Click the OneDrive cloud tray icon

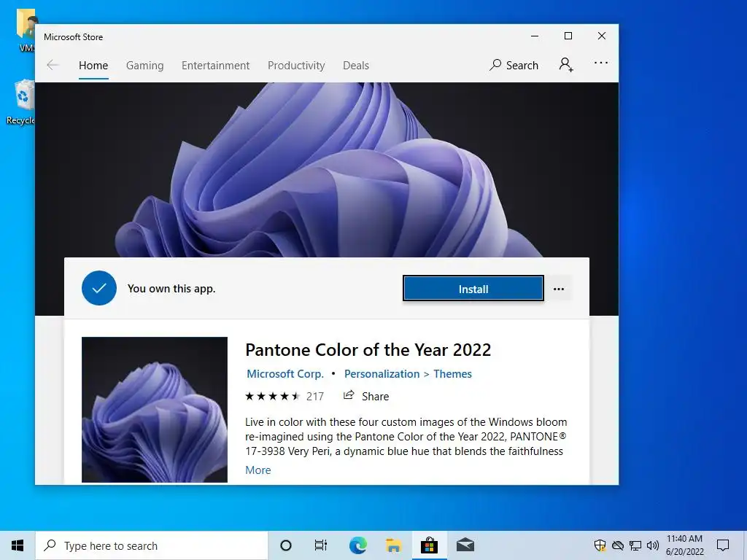click(x=618, y=545)
